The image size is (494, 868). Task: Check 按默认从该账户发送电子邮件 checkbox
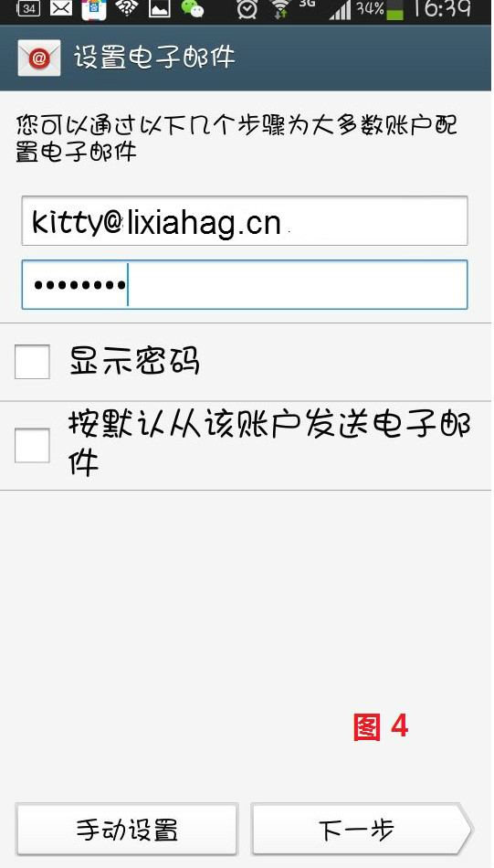coord(32,445)
